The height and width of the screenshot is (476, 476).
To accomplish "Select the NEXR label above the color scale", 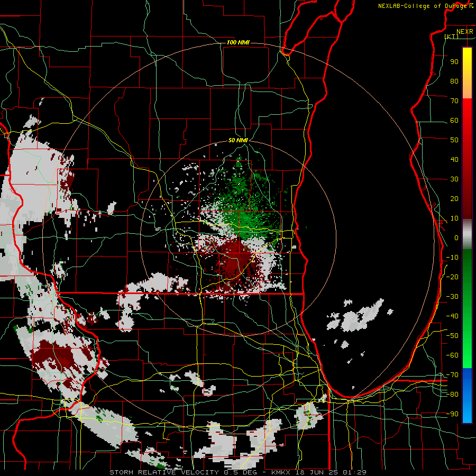I will (x=464, y=32).
